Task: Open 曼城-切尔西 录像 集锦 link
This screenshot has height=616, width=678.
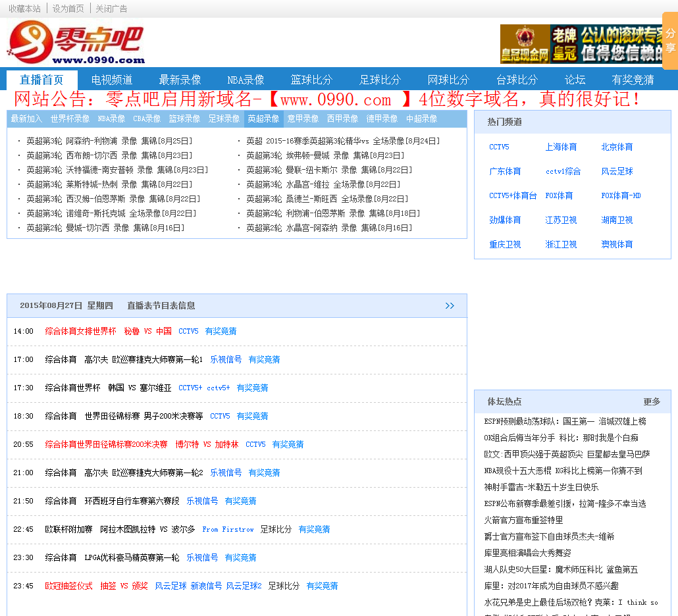Action: coord(105,228)
